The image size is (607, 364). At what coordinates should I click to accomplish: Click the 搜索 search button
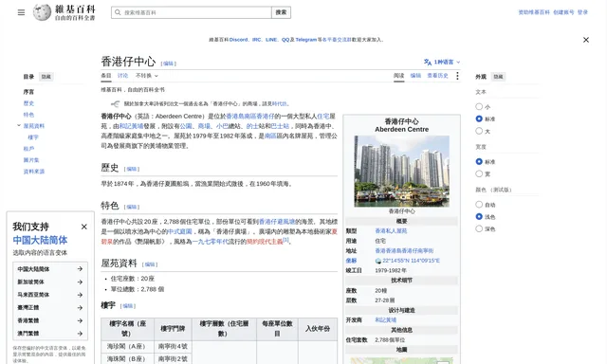[x=281, y=12]
